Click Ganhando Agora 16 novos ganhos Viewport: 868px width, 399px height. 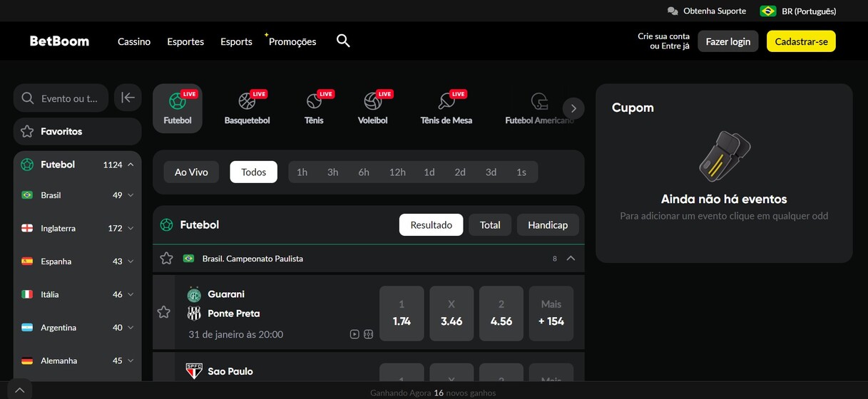pos(433,393)
